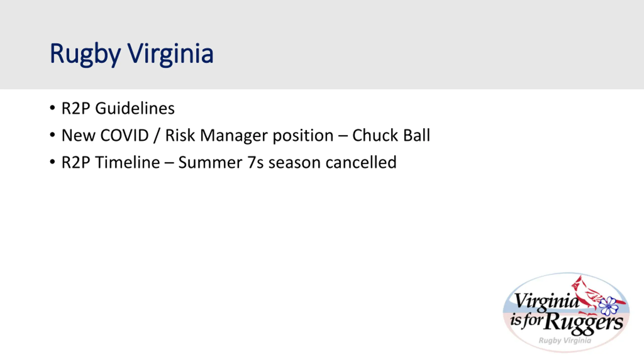This screenshot has height=362, width=644.
Task: Click the word 'Rugby' in the title
Action: pos(85,55)
